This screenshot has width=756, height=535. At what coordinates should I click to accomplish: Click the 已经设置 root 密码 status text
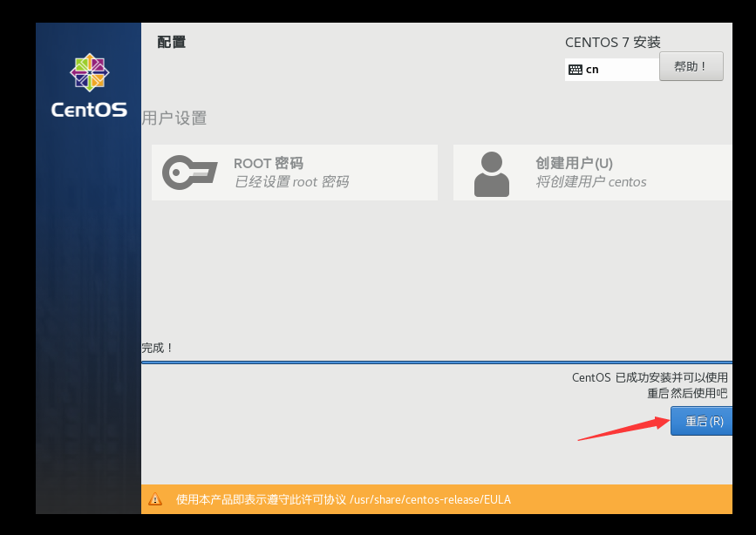point(291,182)
